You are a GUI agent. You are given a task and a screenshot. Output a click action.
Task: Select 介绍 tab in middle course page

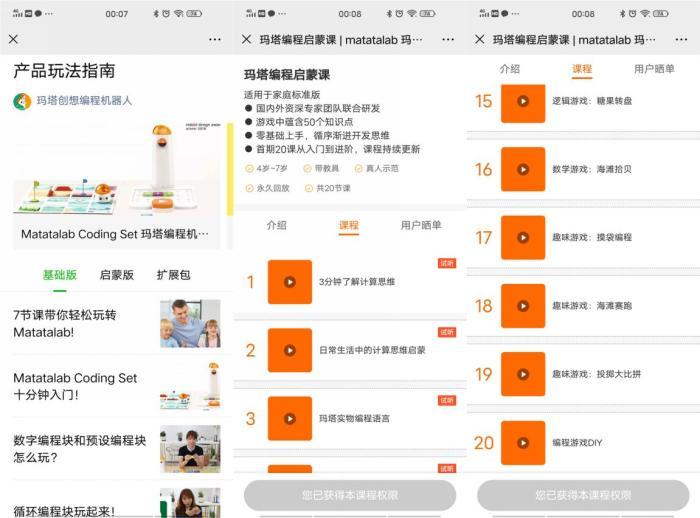(276, 225)
